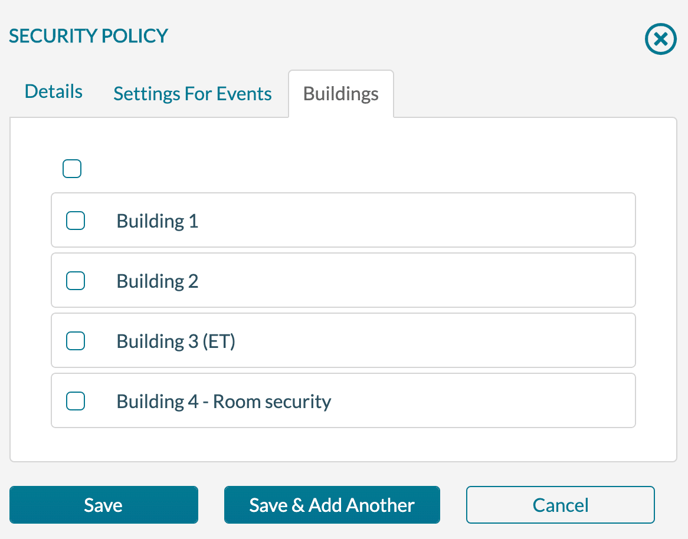
Task: Click the Building 4 - Room security label
Action: pyautogui.click(x=224, y=402)
